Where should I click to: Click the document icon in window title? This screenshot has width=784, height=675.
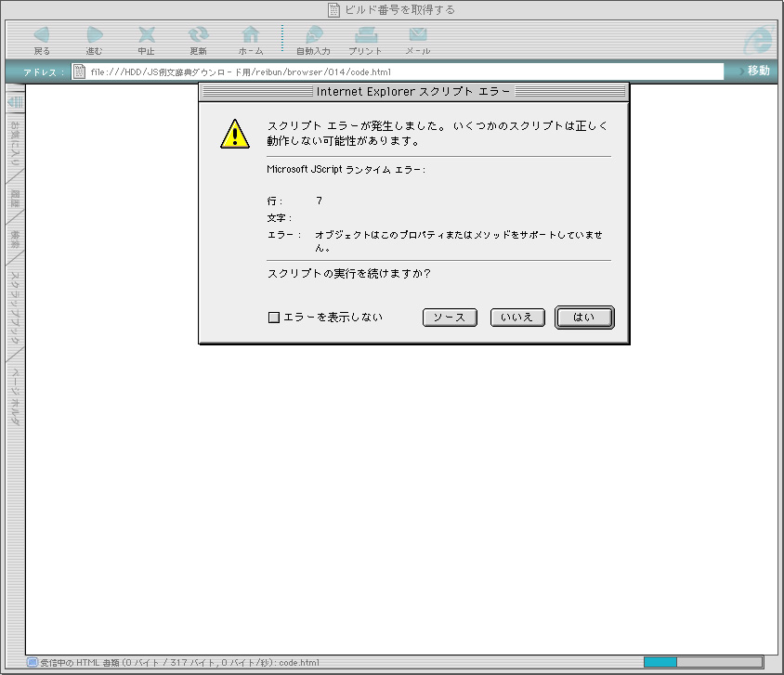334,10
